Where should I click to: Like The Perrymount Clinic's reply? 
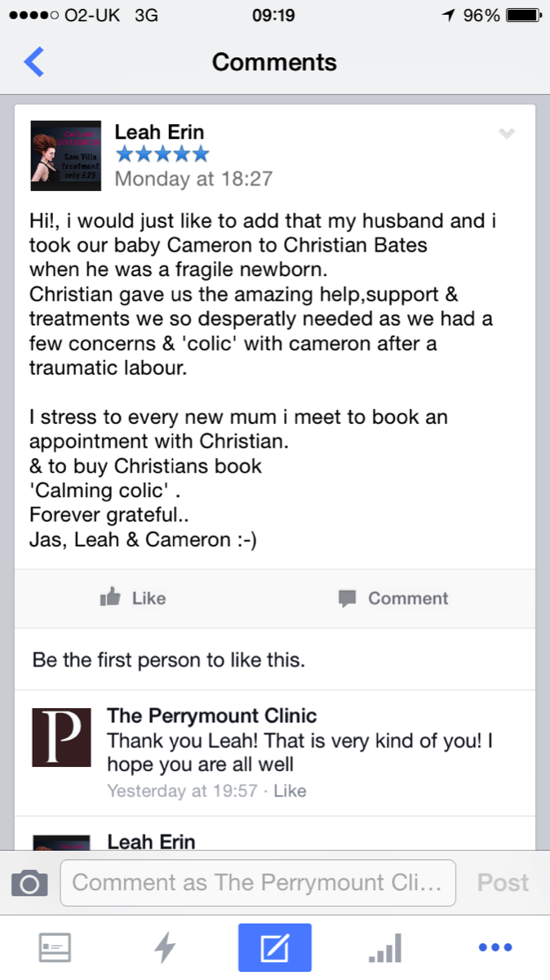[291, 791]
